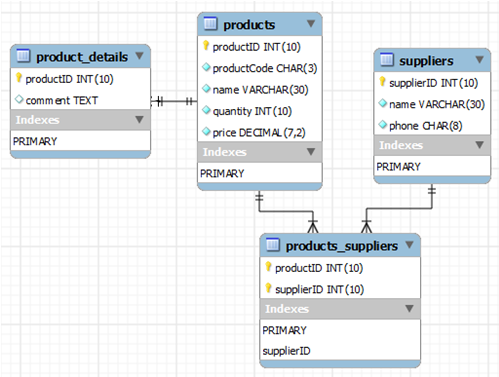499x377 pixels.
Task: Click the products_suppliers table icon
Action: click(272, 245)
